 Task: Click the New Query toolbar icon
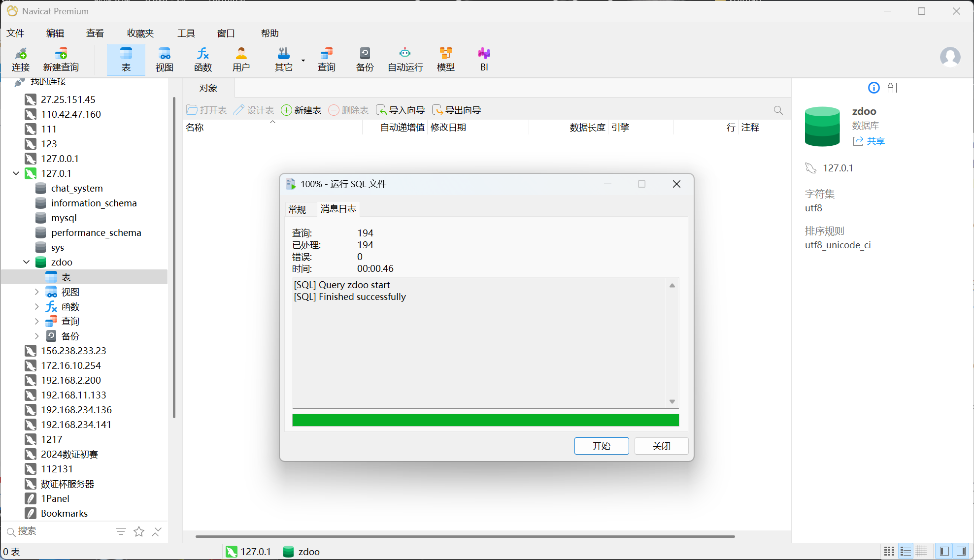61,59
